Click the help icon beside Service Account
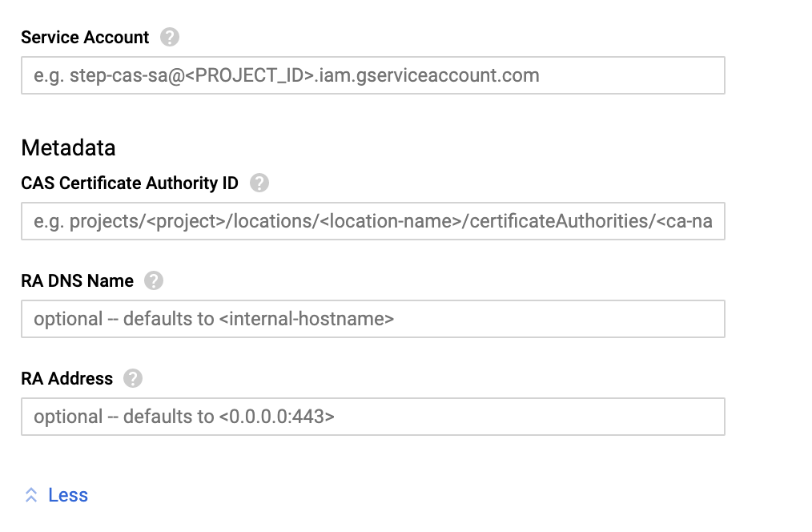The image size is (812, 532). click(x=170, y=37)
